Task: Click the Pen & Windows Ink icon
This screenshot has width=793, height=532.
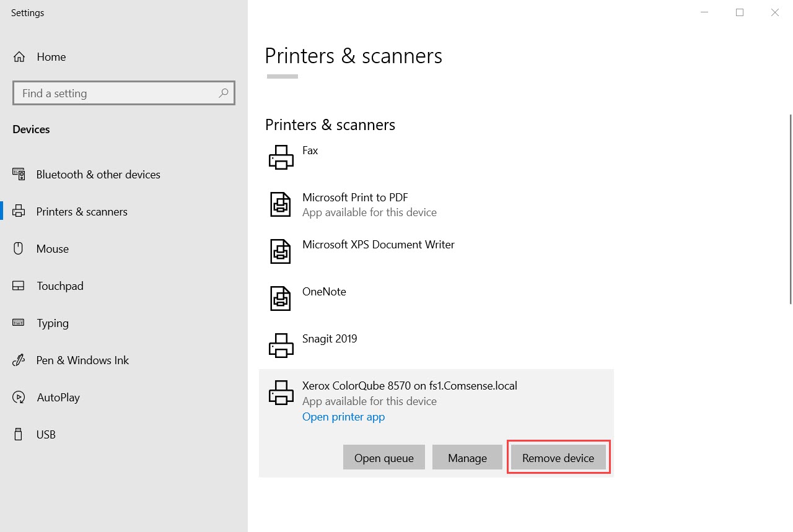Action: point(19,360)
